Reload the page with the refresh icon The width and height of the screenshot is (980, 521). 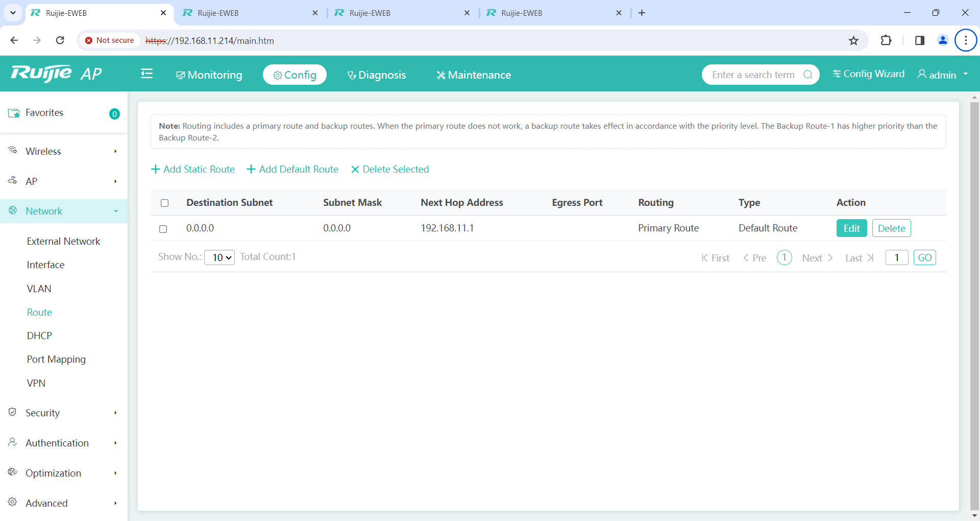pos(60,40)
